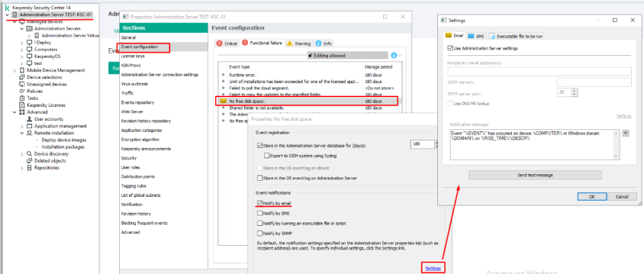Click the Device selections icon
Image resolution: width=644 pixels, height=274 pixels.
[x=22, y=77]
